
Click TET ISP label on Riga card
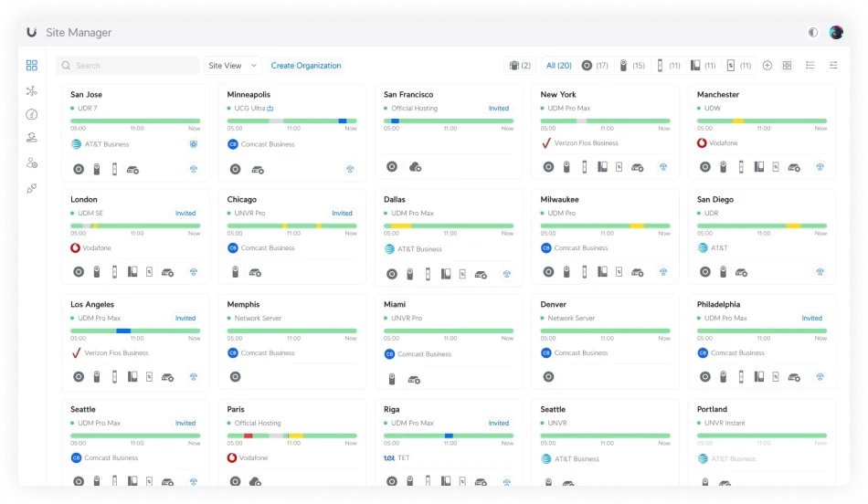pyautogui.click(x=404, y=458)
